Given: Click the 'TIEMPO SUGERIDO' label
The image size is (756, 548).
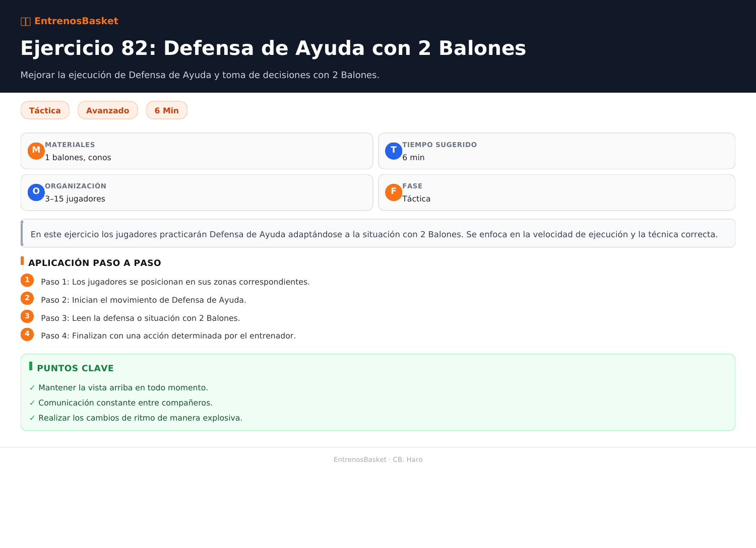Looking at the screenshot, I should coord(439,145).
